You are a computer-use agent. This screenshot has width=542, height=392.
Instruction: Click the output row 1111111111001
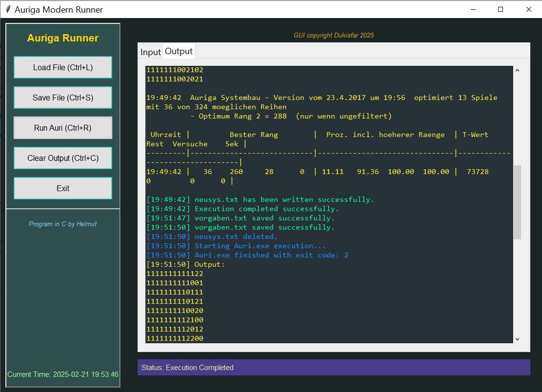click(x=175, y=283)
